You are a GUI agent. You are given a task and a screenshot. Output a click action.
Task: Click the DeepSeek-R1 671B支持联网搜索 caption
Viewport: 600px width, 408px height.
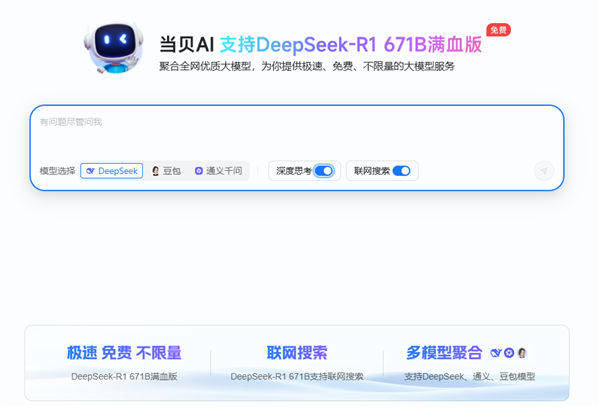tap(297, 377)
